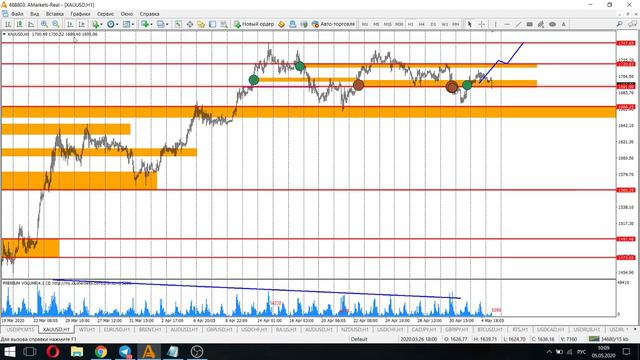640x360 pixels.
Task: Switch to W1 timeframe
Action: (444, 24)
